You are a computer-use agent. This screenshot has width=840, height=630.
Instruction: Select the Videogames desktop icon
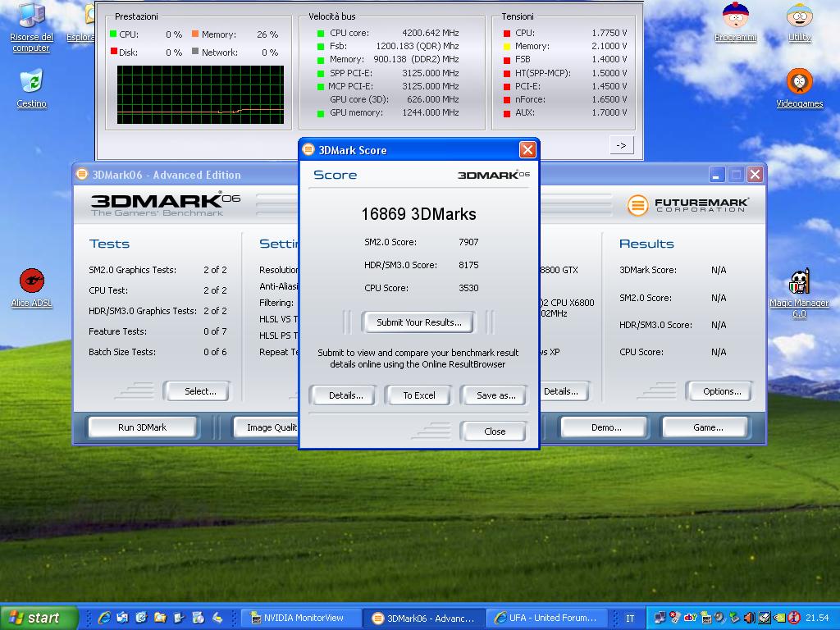click(x=799, y=89)
